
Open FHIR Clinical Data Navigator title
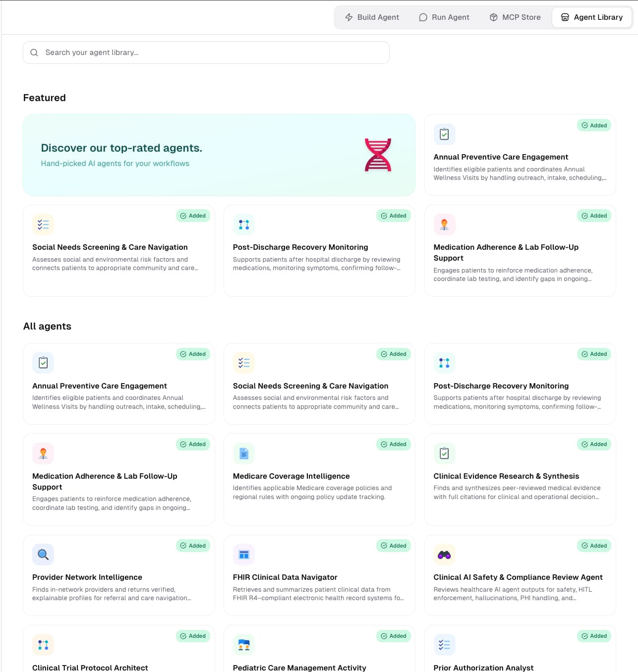(x=285, y=577)
